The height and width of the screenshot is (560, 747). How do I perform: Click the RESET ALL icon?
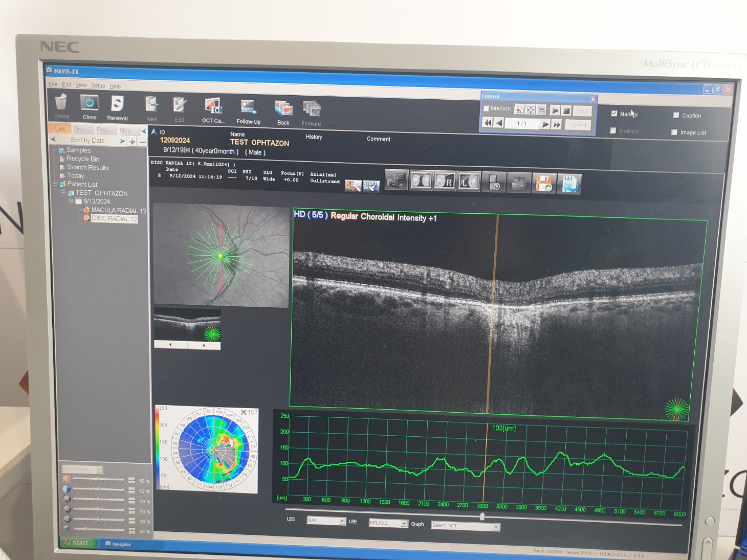point(370,186)
